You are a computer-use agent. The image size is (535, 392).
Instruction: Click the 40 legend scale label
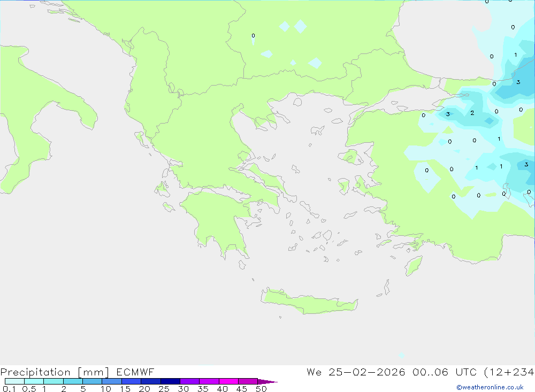pyautogui.click(x=222, y=389)
